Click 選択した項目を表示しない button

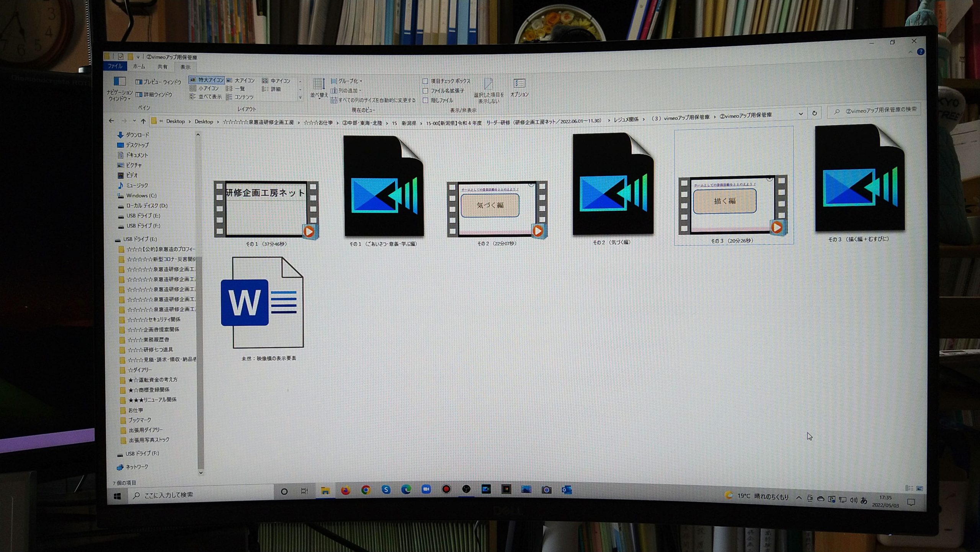(x=488, y=91)
